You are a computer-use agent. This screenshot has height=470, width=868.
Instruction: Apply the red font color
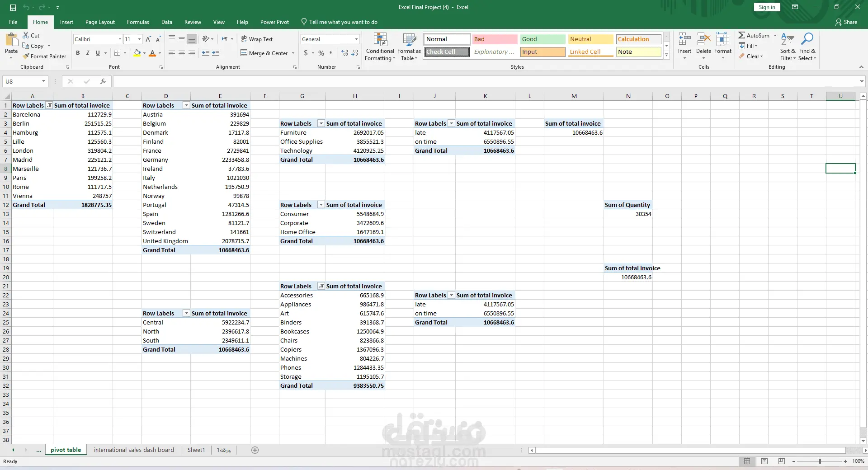[152, 53]
